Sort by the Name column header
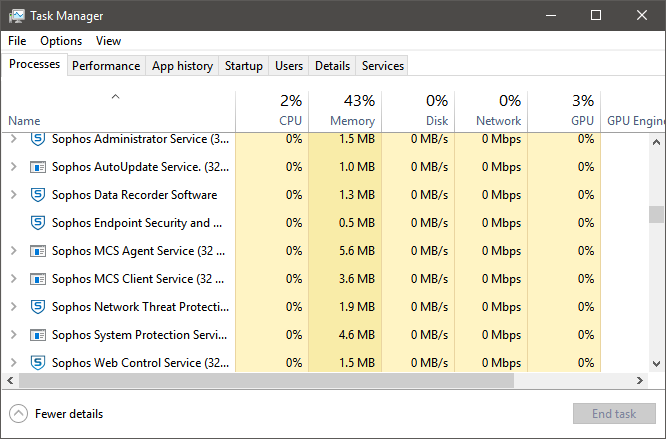666x439 pixels. pyautogui.click(x=118, y=112)
